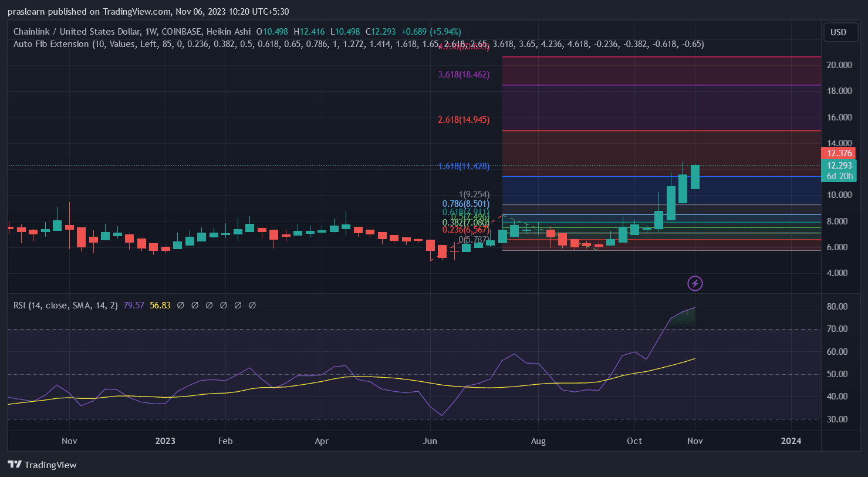The width and height of the screenshot is (868, 477).
Task: Click the 3.618(18.462) Fib level label
Action: pos(464,75)
